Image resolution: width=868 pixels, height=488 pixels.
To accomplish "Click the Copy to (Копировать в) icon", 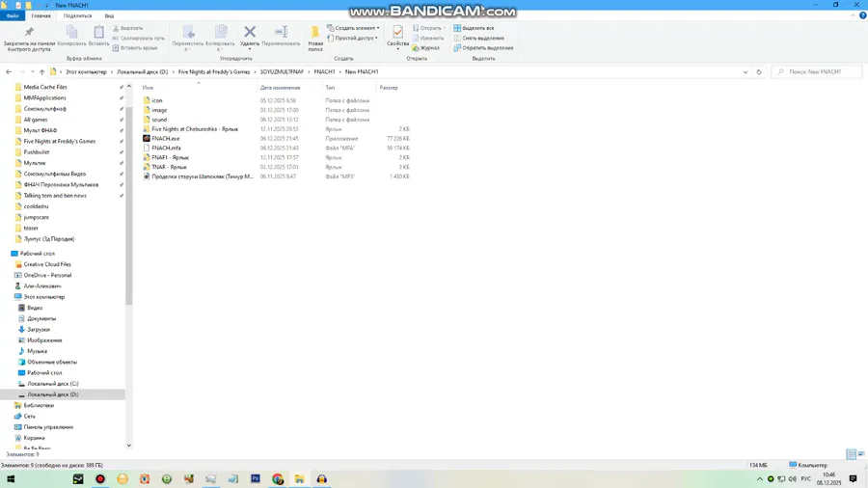I will [x=220, y=32].
